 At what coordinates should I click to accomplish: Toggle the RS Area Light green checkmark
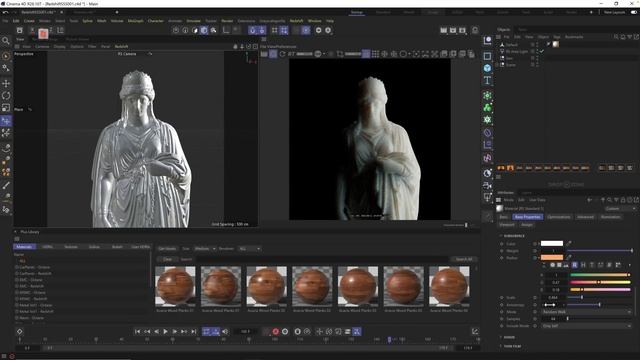(542, 51)
